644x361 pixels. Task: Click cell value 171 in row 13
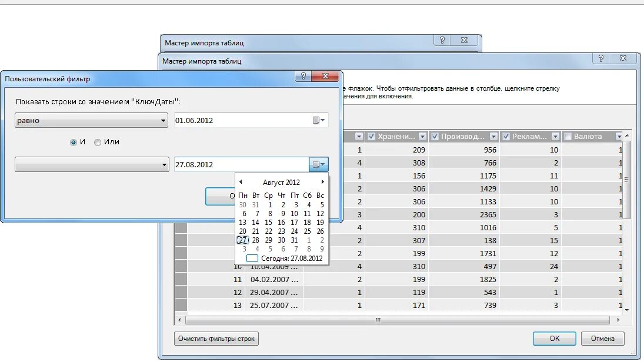pos(397,306)
